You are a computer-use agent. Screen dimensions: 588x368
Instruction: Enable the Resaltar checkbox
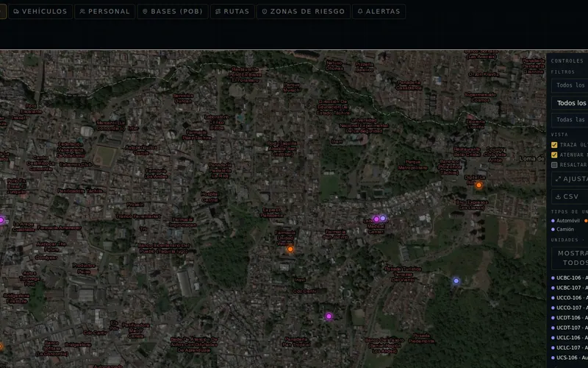pos(554,165)
